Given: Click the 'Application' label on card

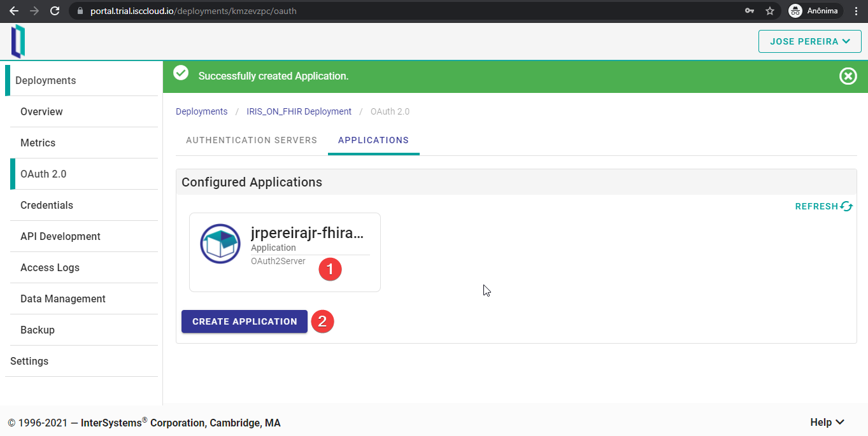Looking at the screenshot, I should 273,248.
